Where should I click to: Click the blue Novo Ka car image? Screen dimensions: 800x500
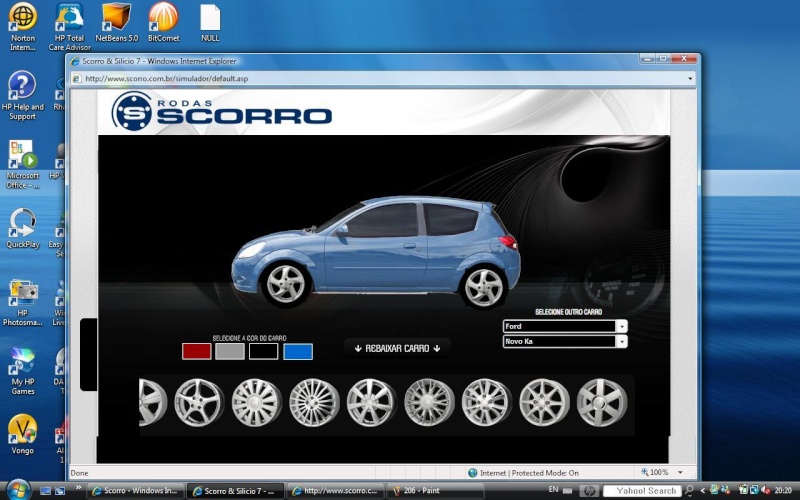click(376, 252)
